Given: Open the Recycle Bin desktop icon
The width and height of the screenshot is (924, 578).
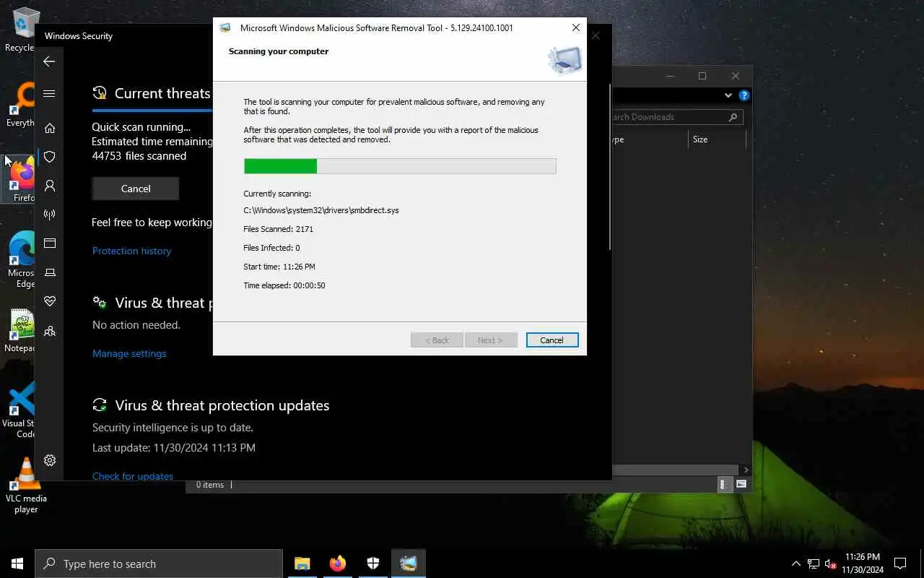Looking at the screenshot, I should 25,29.
